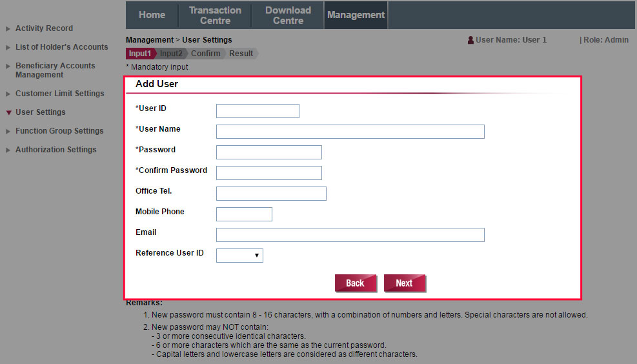Click the User Name input field
This screenshot has height=364, width=637.
pos(350,132)
